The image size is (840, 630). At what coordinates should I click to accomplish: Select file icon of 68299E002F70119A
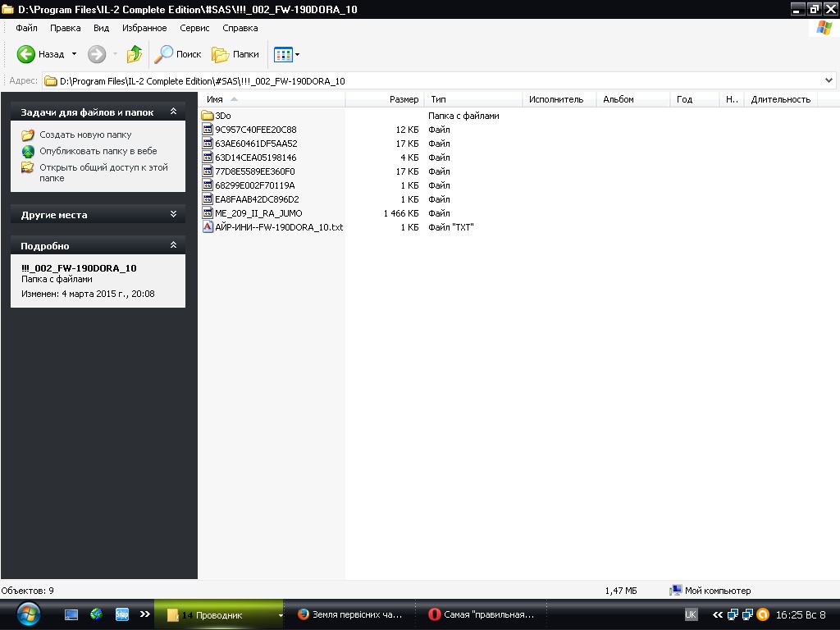click(x=208, y=185)
